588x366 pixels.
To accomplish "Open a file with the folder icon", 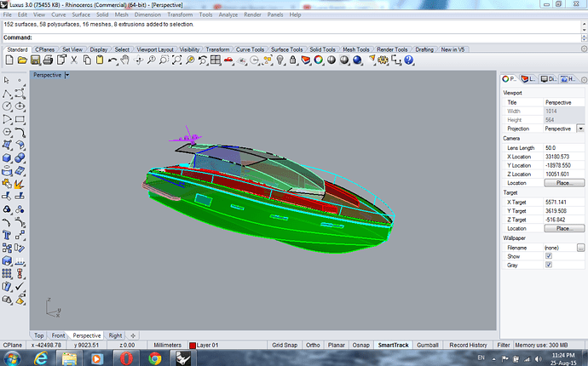I will 24,60.
